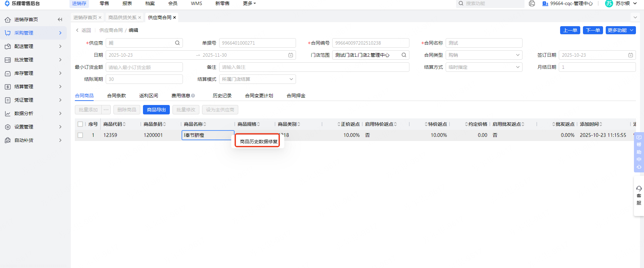This screenshot has height=268, width=644.
Task: Click the 最小订货金额 input field
Action: [x=144, y=67]
